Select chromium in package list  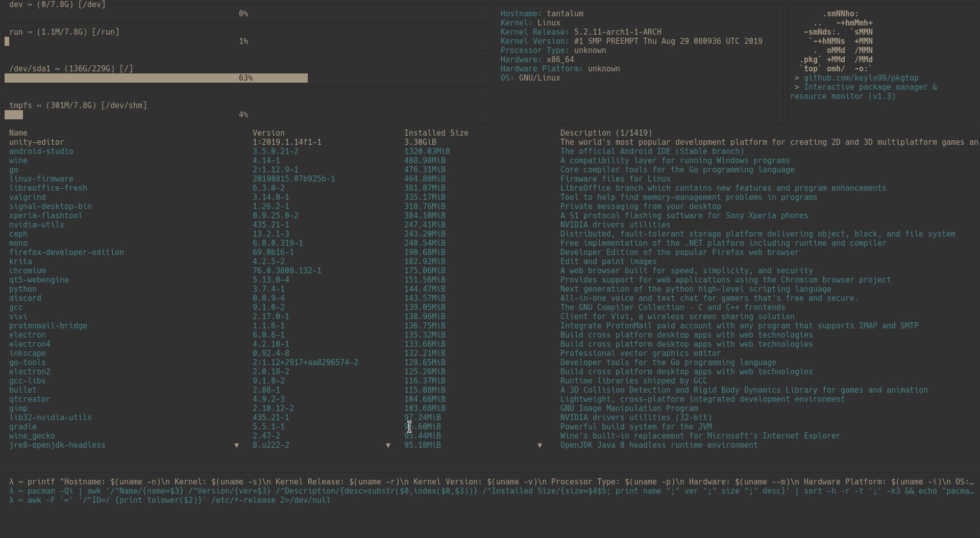tap(28, 271)
